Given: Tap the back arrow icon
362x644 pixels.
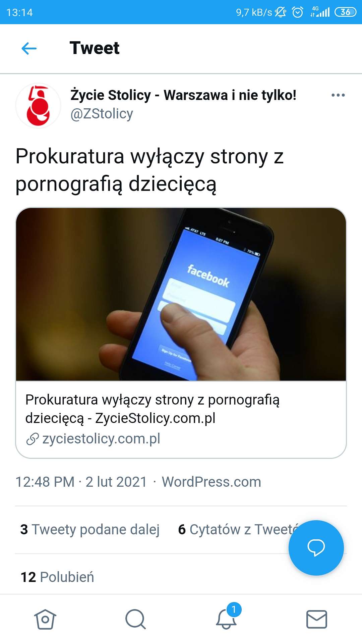Looking at the screenshot, I should (29, 48).
